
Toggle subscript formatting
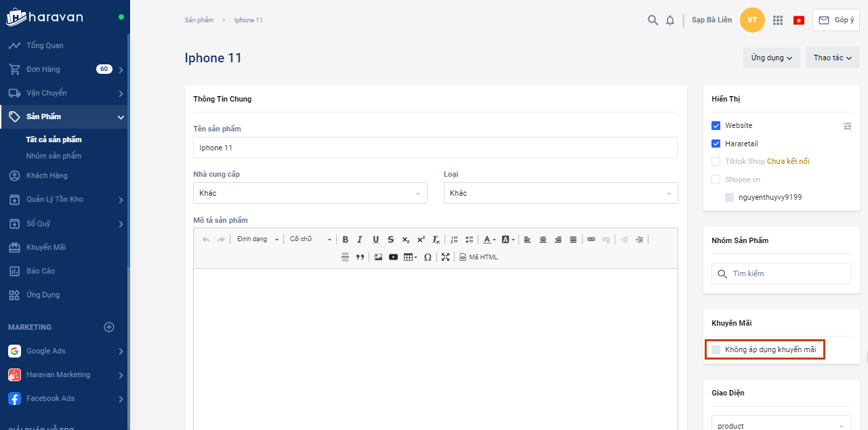(x=405, y=239)
